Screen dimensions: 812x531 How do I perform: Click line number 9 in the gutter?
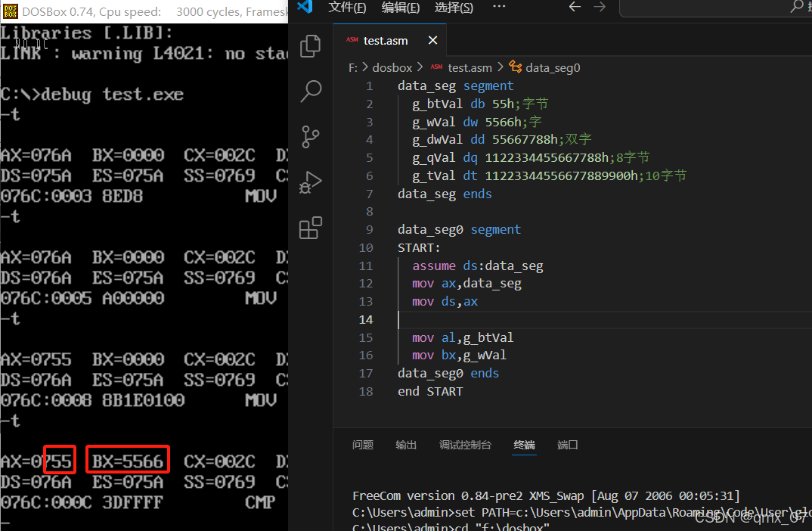(x=369, y=229)
